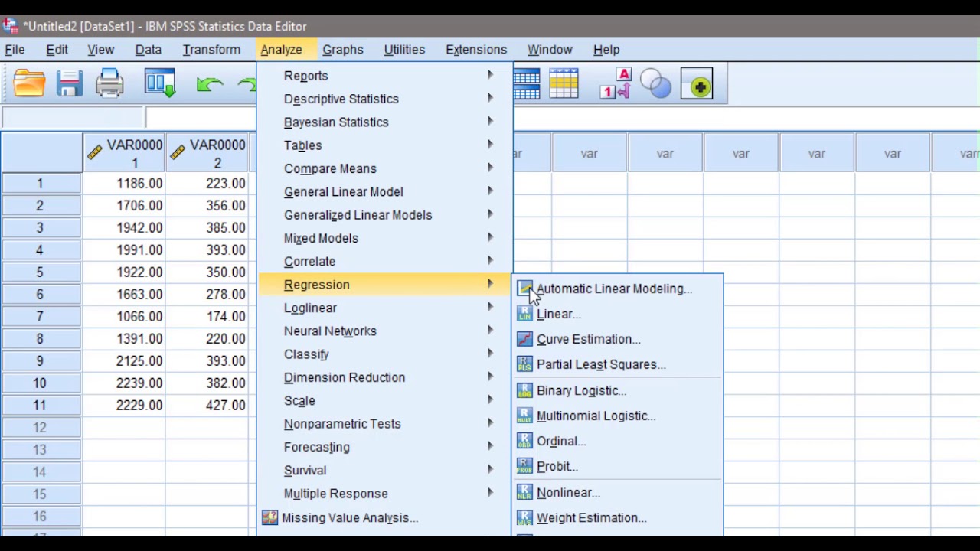Click the Value Labels icon

coord(616,84)
